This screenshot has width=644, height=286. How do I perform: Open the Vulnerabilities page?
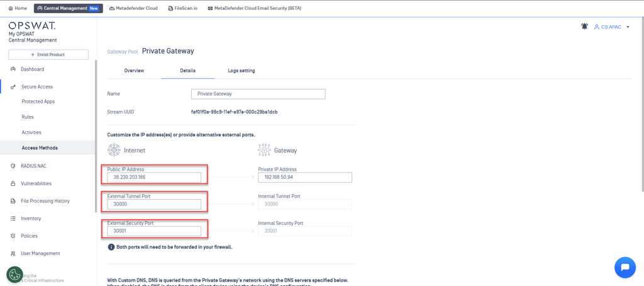[36, 183]
